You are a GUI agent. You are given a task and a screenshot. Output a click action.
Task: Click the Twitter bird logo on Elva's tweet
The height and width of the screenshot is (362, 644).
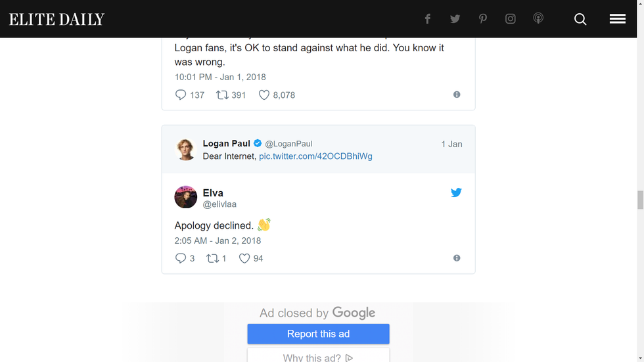tap(456, 192)
